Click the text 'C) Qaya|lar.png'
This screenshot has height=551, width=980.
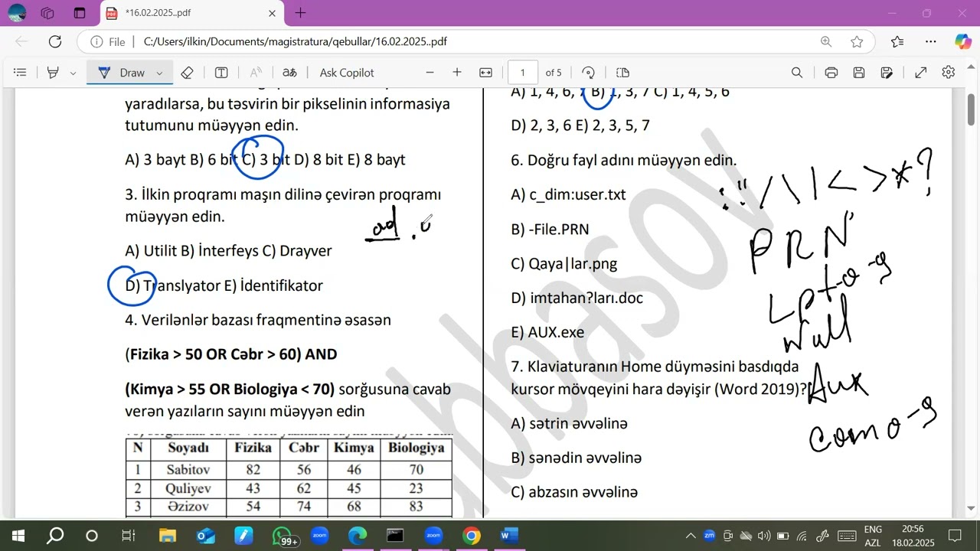coord(563,263)
